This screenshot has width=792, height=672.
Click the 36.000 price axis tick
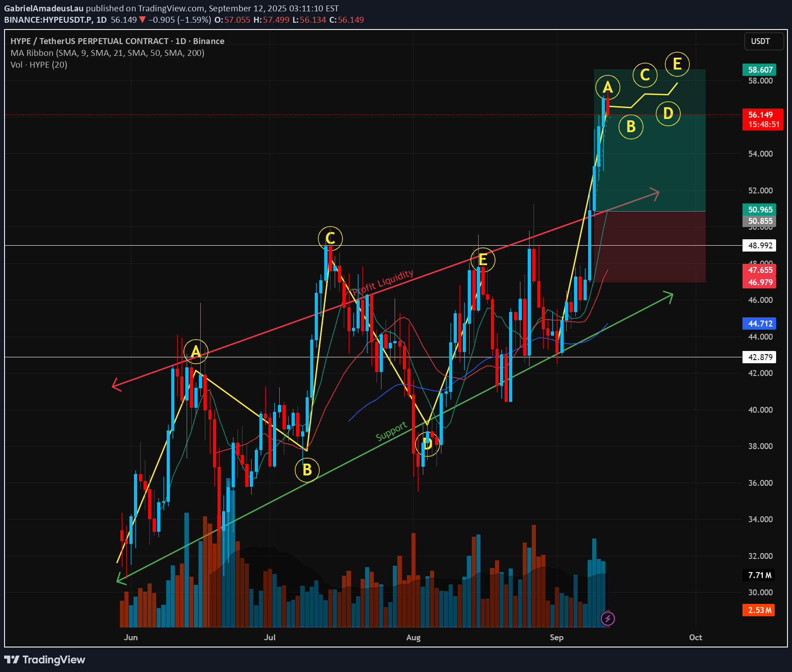[x=760, y=483]
